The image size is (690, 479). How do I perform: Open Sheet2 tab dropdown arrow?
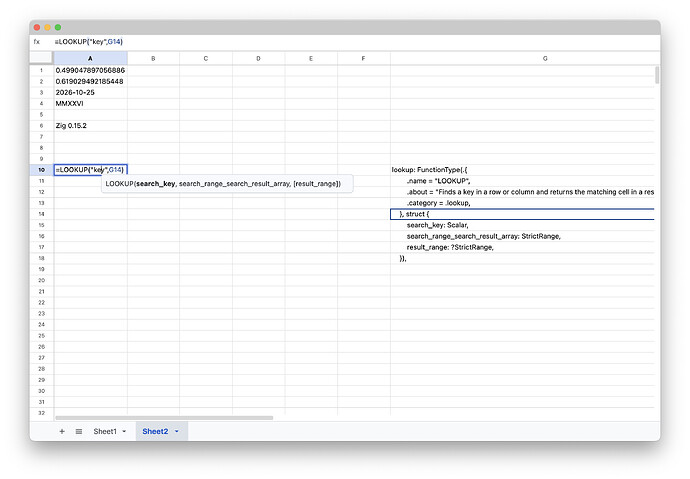point(177,431)
